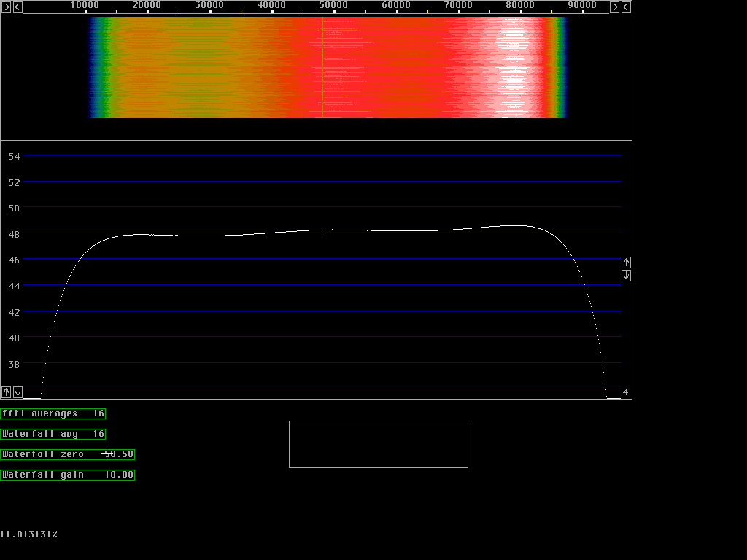Click the 70000 frequency label
This screenshot has width=747, height=560.
coord(458,5)
